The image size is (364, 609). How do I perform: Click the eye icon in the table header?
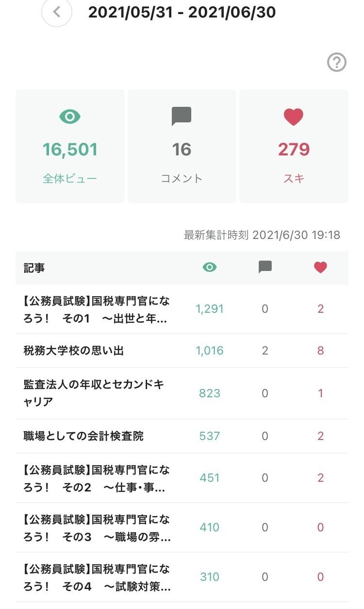click(x=209, y=267)
